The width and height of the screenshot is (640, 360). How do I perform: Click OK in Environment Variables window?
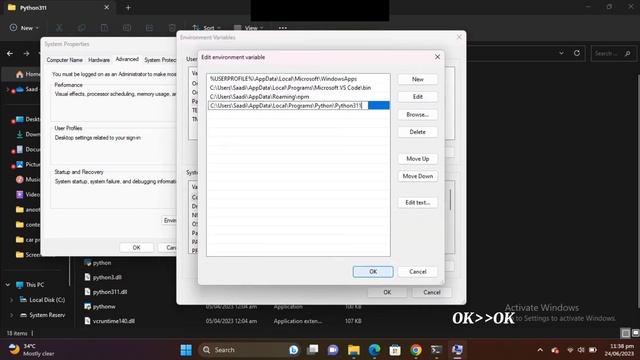pos(387,292)
